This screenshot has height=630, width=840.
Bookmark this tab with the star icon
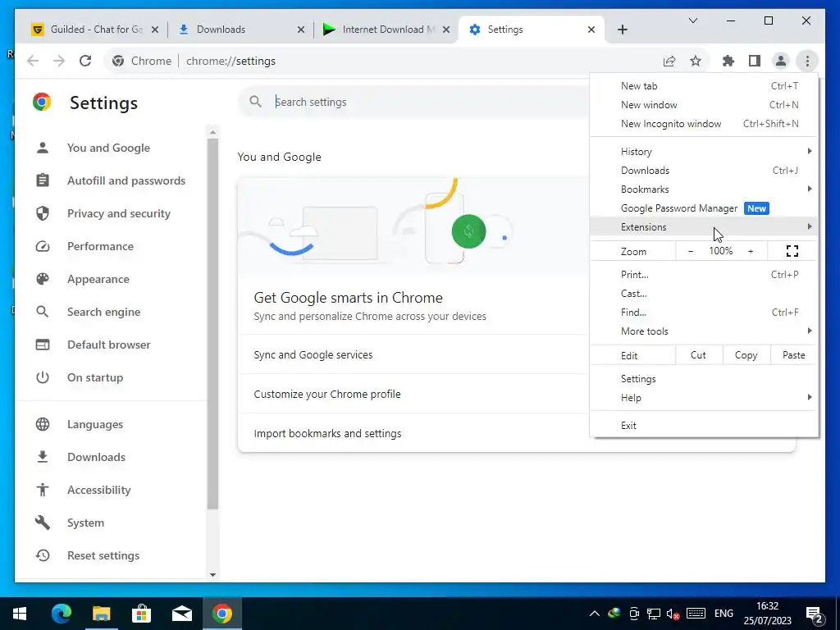coord(696,61)
